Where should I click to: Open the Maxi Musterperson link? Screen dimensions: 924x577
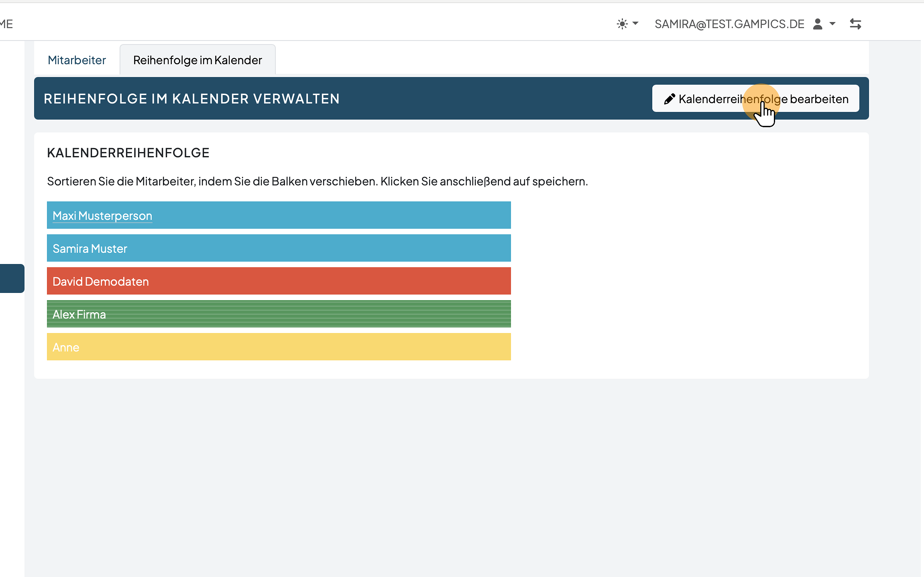[102, 216]
